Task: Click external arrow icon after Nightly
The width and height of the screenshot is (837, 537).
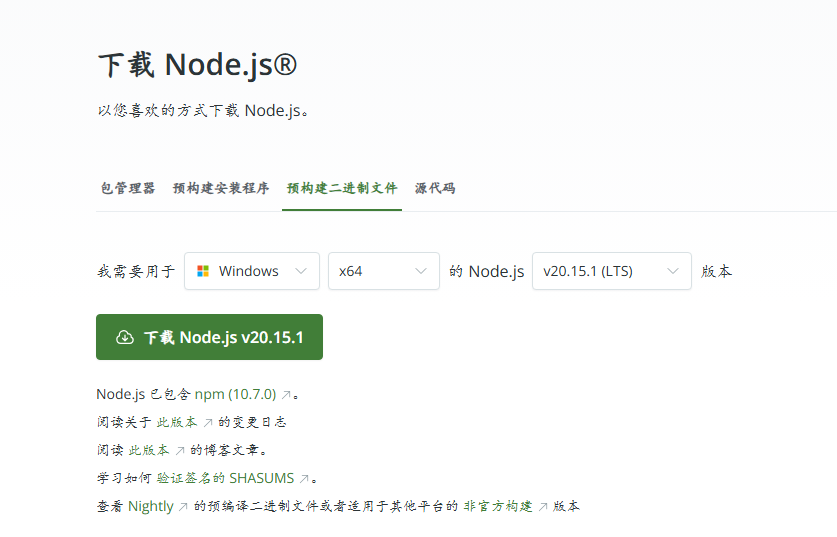Action: click(183, 507)
